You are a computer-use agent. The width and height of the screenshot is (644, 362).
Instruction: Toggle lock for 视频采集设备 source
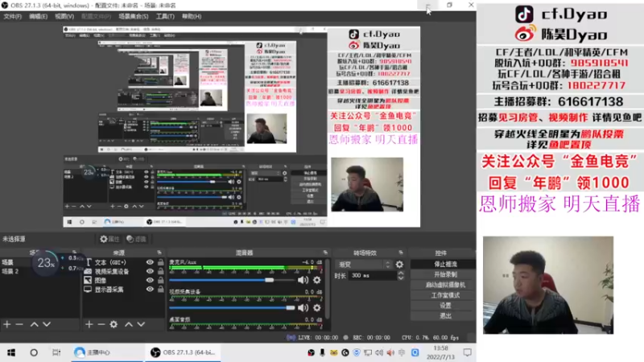(x=160, y=271)
